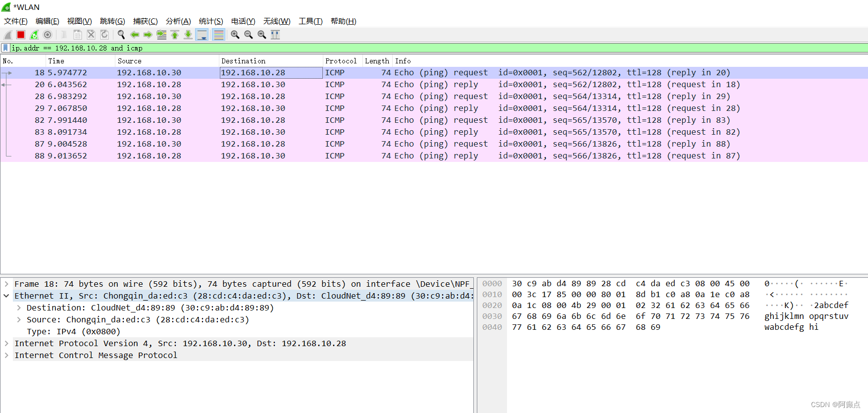Click the resize columns to fit icon
This screenshot has width=868, height=413.
pyautogui.click(x=275, y=35)
